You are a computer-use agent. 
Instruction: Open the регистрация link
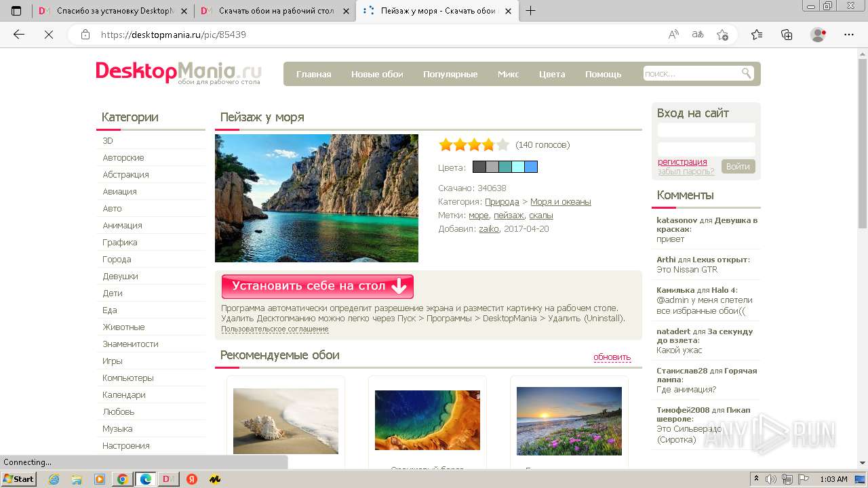(x=682, y=162)
